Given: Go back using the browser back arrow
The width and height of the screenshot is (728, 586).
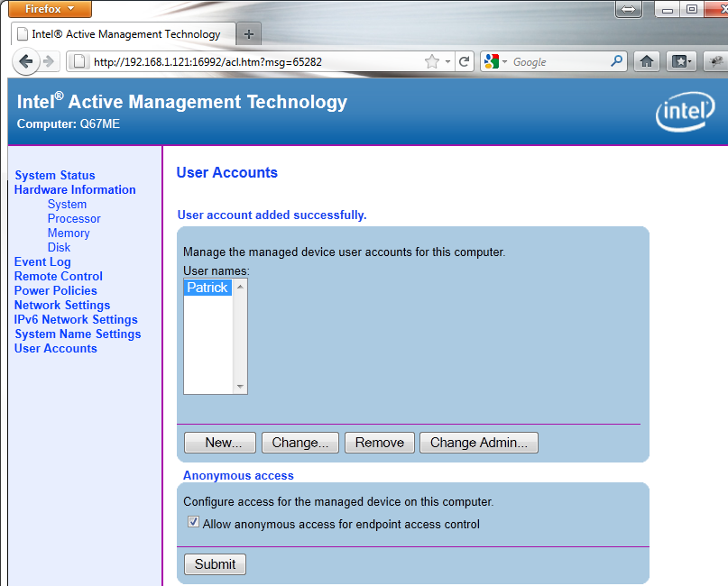Looking at the screenshot, I should (25, 61).
